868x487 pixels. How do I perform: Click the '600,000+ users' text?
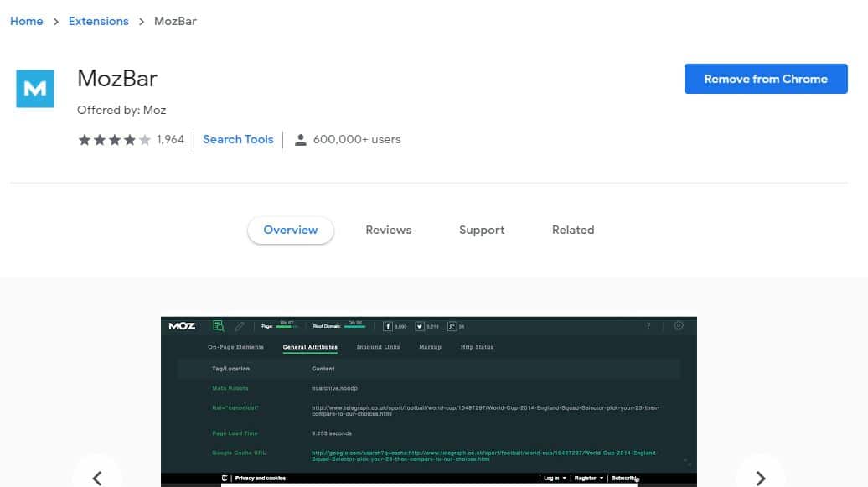[357, 140]
